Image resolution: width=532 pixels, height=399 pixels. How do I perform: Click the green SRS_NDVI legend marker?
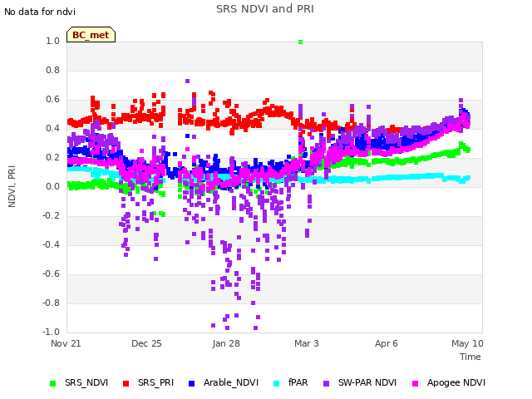[52, 383]
